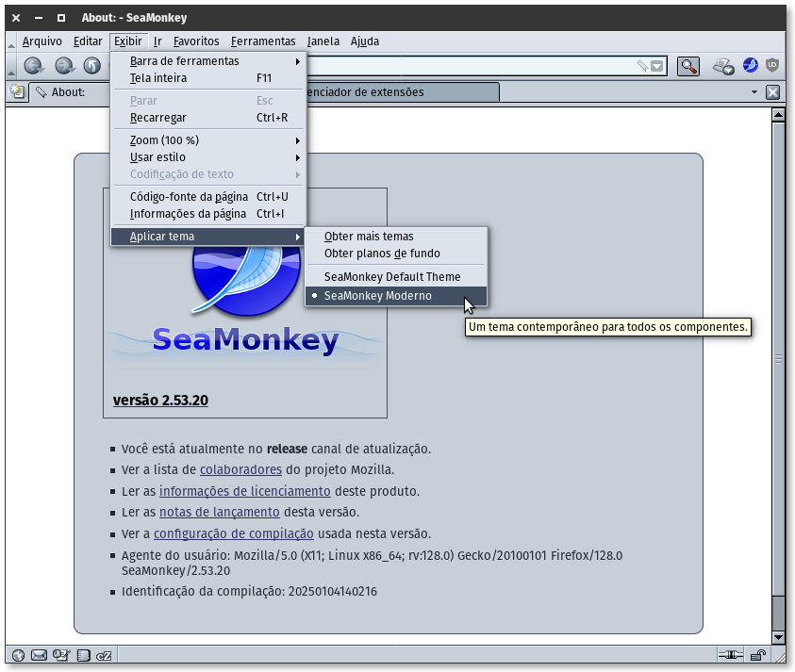Open the Ferramentas menu
This screenshot has height=672, width=795.
263,41
